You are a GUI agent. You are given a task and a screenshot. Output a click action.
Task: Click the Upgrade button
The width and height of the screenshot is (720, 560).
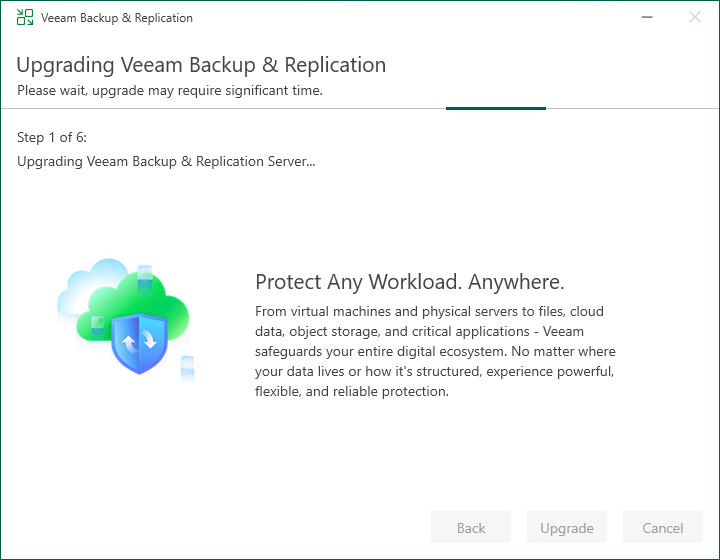coord(567,527)
